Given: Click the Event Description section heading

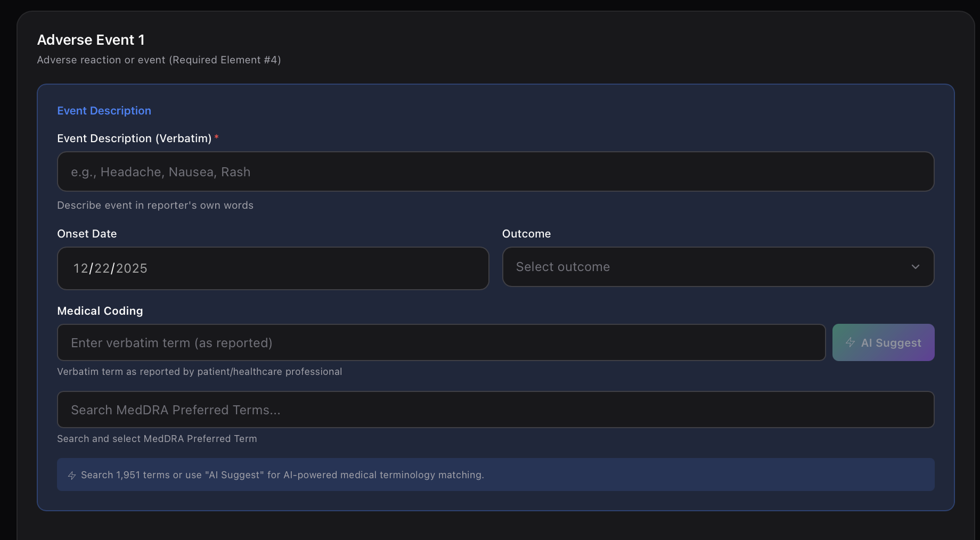Looking at the screenshot, I should [104, 111].
